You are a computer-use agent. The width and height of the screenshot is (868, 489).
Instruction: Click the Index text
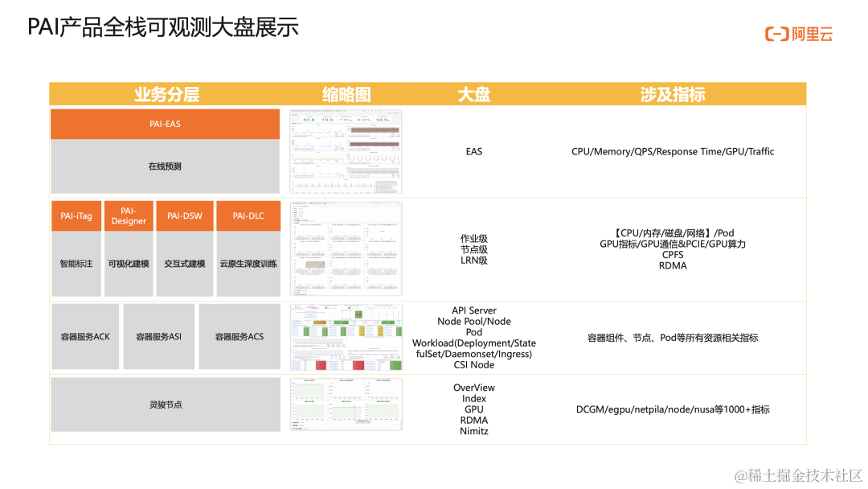click(x=474, y=399)
